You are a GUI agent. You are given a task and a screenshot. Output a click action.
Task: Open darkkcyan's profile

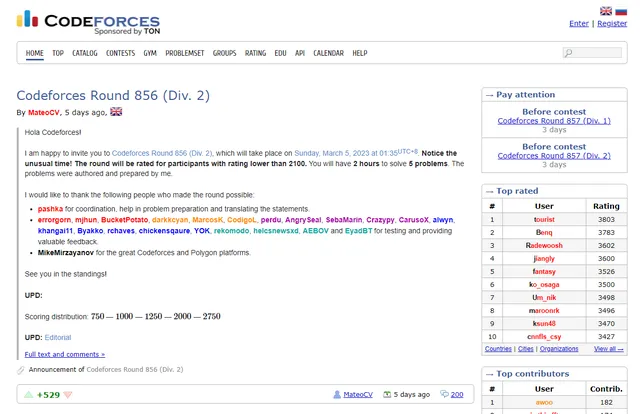point(170,220)
